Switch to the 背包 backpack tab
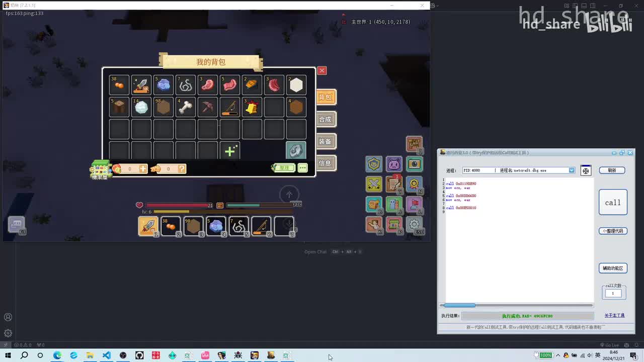The width and height of the screenshot is (644, 362). [x=326, y=97]
